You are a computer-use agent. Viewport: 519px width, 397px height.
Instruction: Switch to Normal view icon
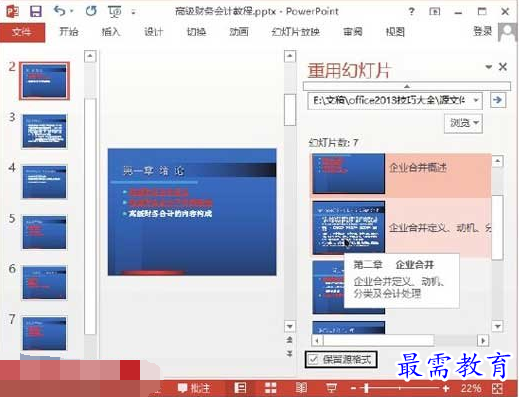(x=240, y=388)
